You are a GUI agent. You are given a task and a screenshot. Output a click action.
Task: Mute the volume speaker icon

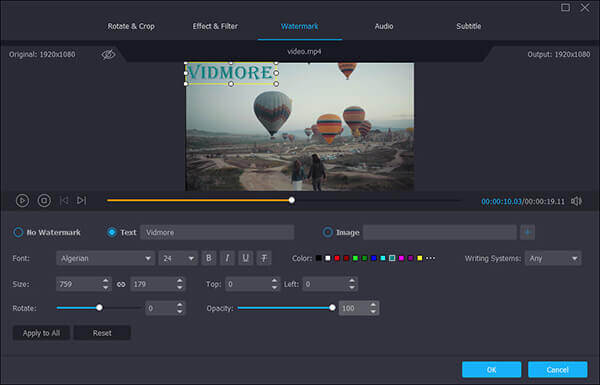point(576,201)
